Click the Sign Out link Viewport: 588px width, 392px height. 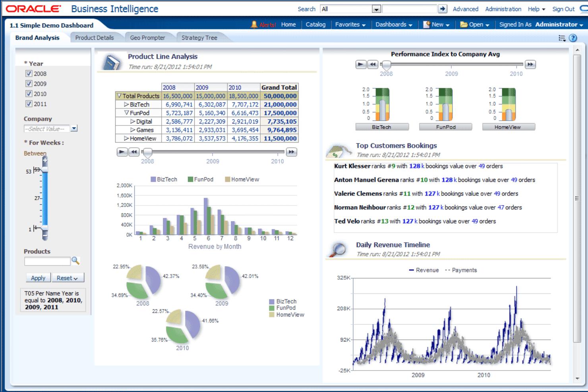563,9
